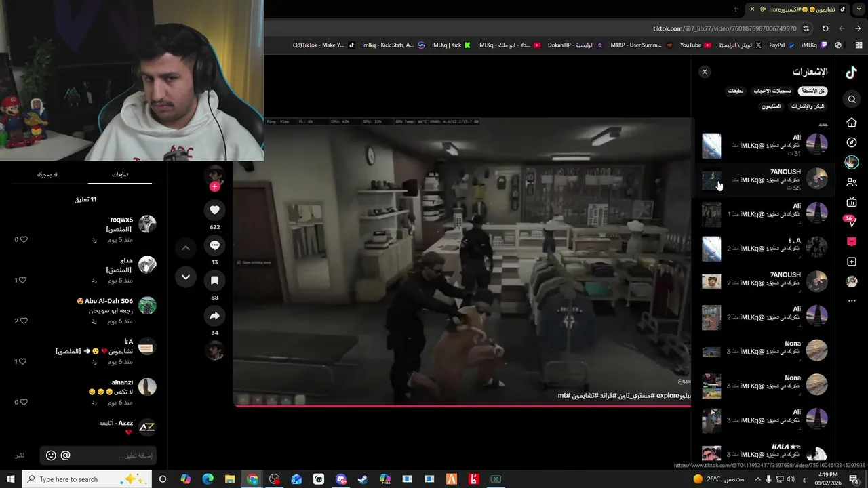Viewport: 868px width, 488px height.
Task: Show hidden system tray icons chevron
Action: tap(757, 479)
